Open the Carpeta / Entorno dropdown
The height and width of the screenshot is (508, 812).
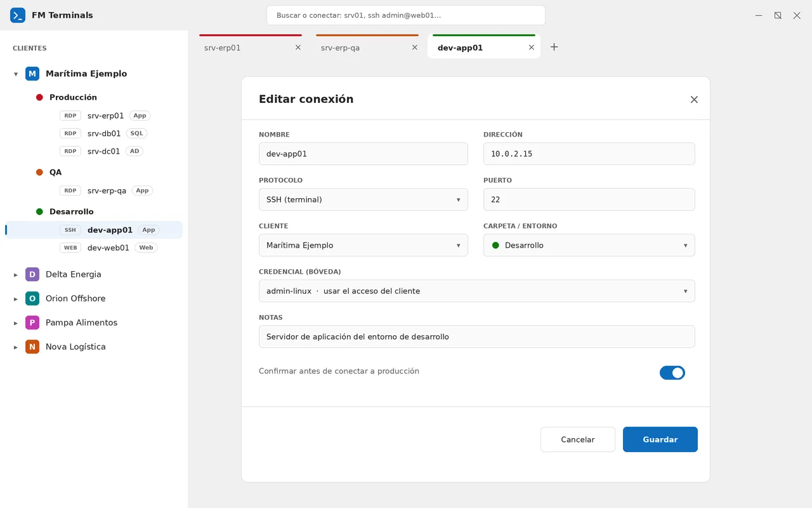[x=589, y=245]
